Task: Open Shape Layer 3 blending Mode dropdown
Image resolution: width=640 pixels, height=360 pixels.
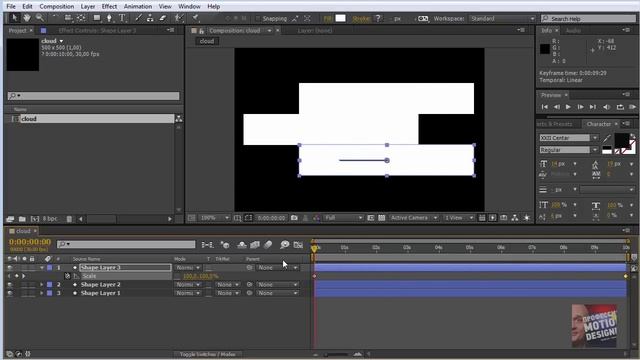Action: [188, 268]
